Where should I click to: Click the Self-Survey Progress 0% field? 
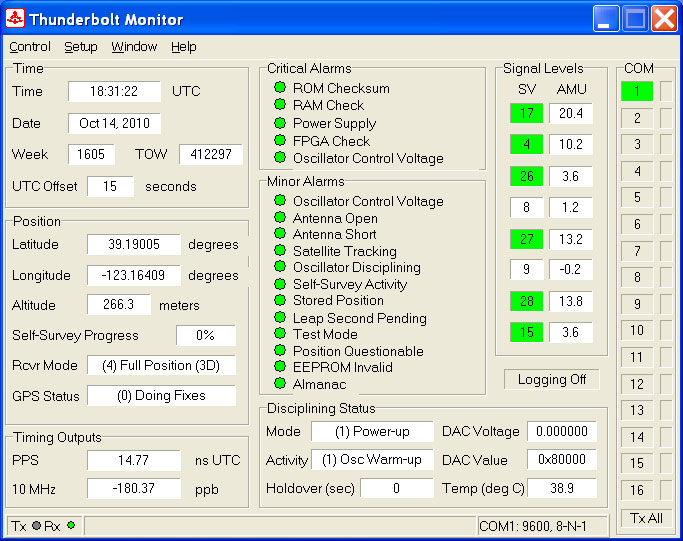[x=206, y=335]
